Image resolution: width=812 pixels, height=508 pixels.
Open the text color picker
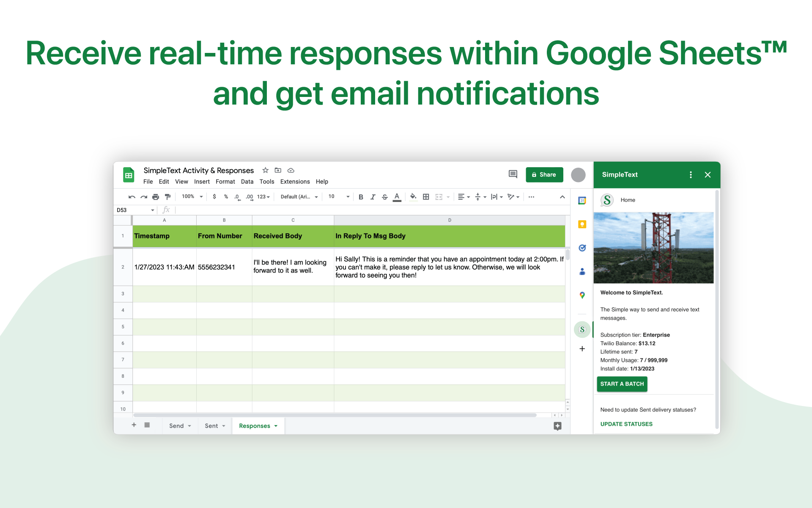(x=397, y=197)
